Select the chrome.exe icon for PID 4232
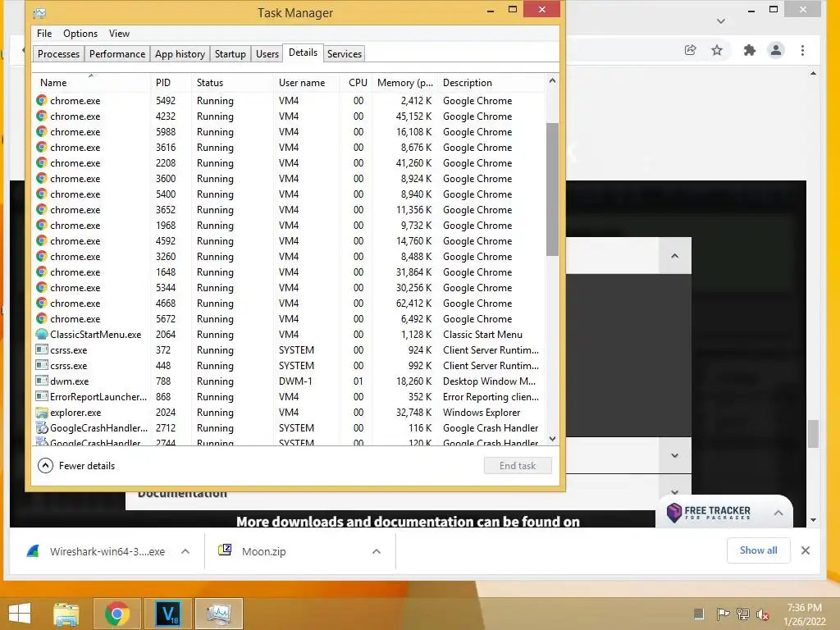This screenshot has width=840, height=630. click(x=41, y=116)
